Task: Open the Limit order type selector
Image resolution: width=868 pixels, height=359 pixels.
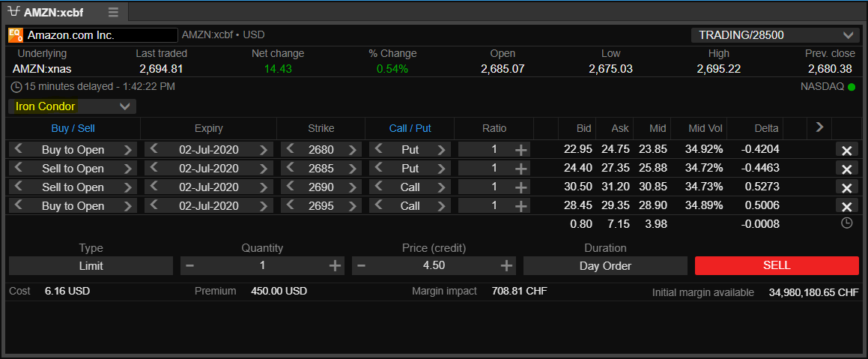Action: (x=91, y=266)
